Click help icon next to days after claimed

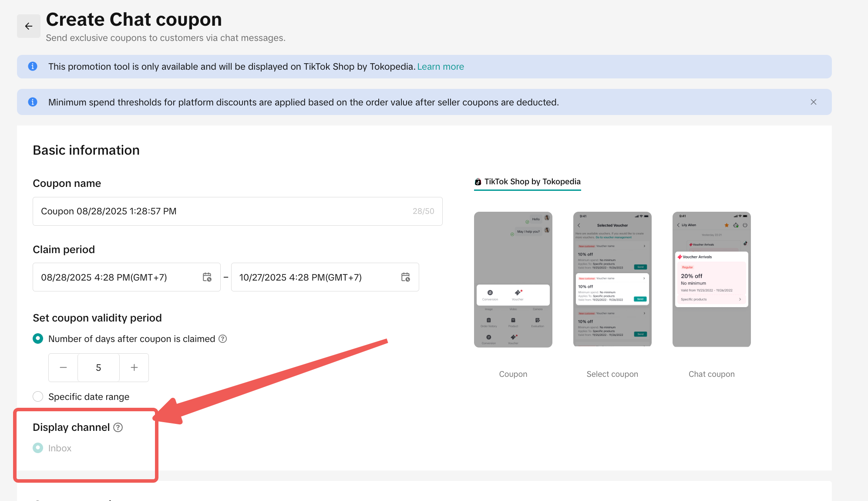222,339
